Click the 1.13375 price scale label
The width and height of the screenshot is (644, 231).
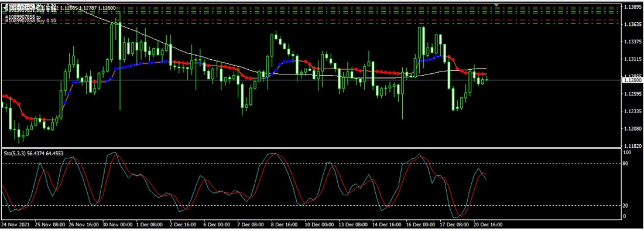pos(633,42)
